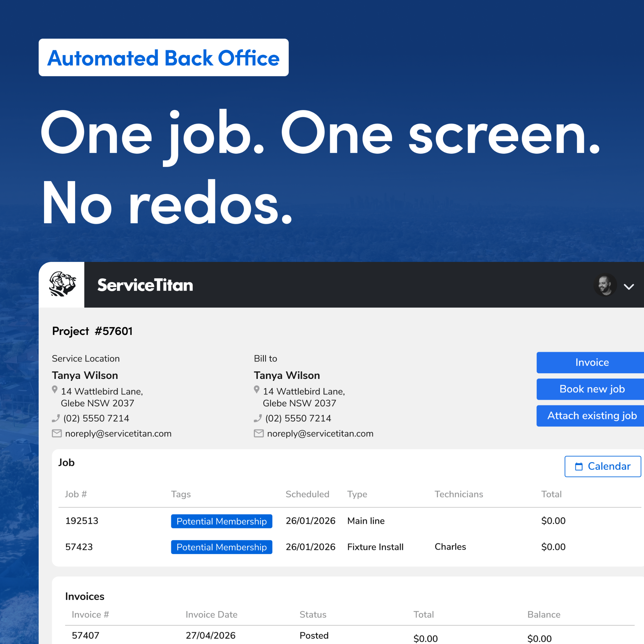Click scheduled date of job 57423

(x=310, y=547)
